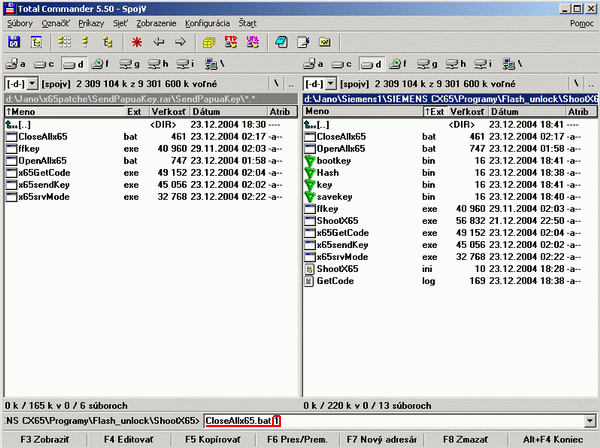
Task: Click F8 Zmazať button
Action: pos(466,440)
